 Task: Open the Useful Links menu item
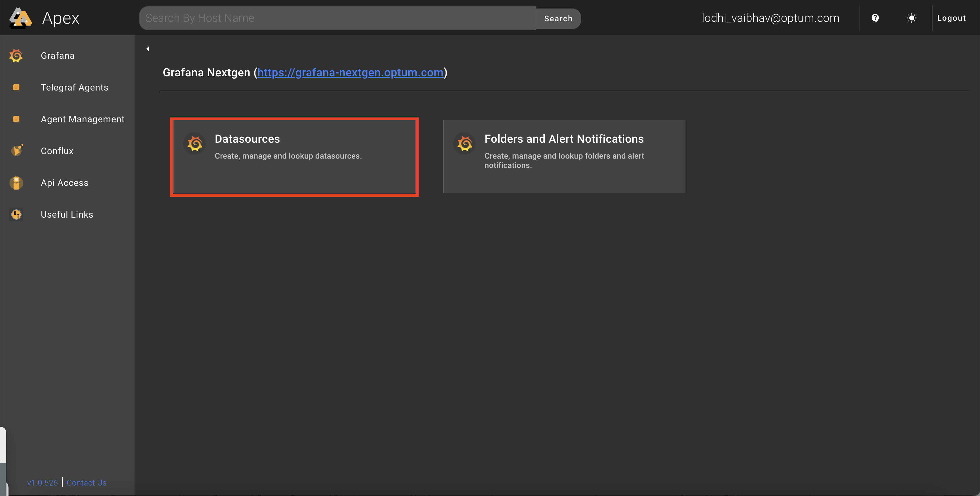[67, 215]
